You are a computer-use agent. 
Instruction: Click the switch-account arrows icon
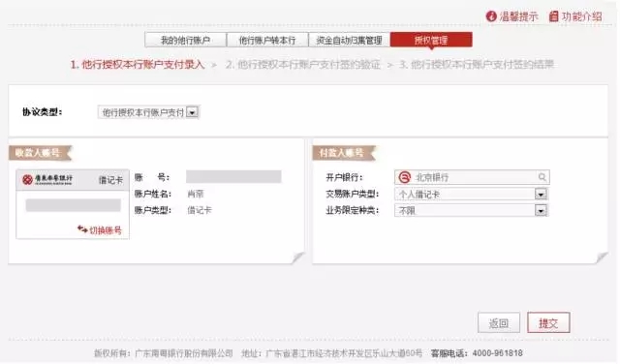click(82, 229)
